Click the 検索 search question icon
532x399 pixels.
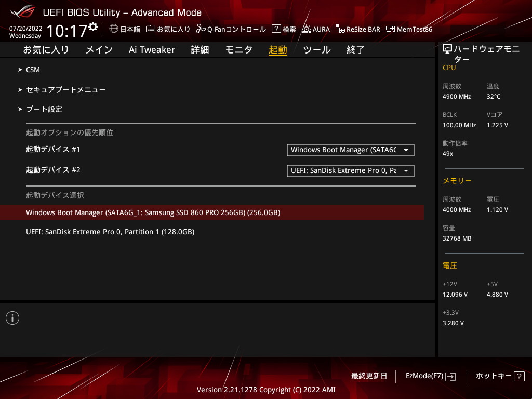click(x=276, y=29)
